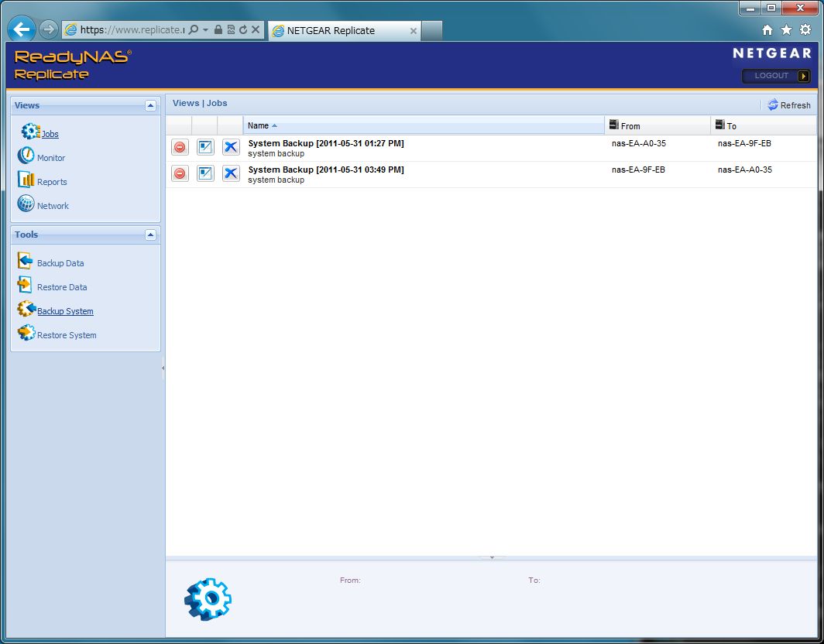Refresh the jobs list
This screenshot has width=824, height=644.
788,105
